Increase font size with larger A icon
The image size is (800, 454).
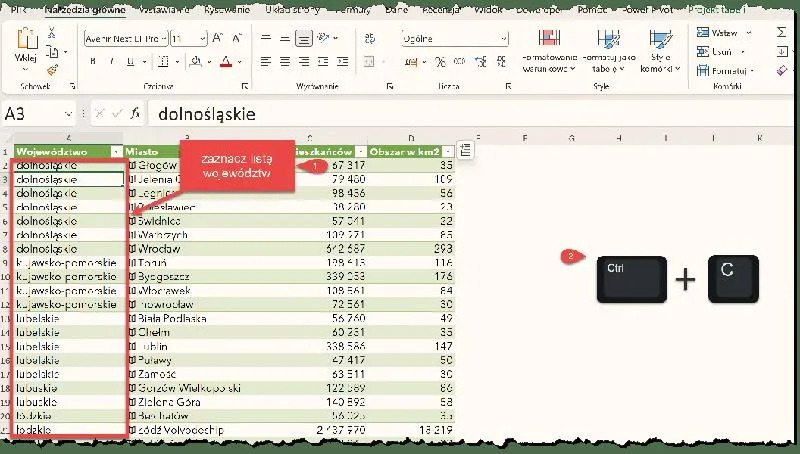217,38
